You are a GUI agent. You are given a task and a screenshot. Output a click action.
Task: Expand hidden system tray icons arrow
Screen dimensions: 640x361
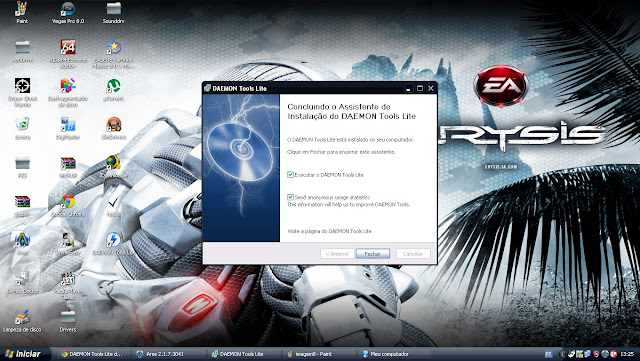(562, 354)
